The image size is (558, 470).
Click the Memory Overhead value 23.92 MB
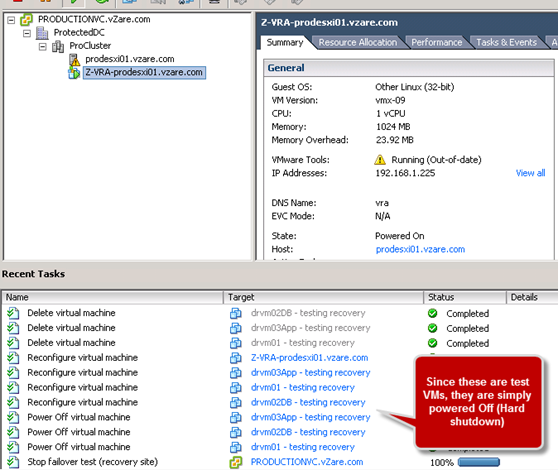(x=395, y=140)
